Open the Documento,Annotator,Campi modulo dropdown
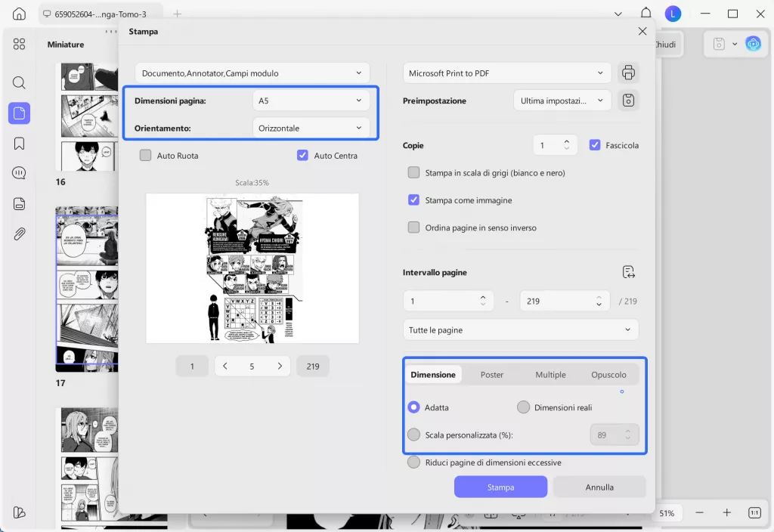Screen dimensions: 774x532 (x=252, y=73)
